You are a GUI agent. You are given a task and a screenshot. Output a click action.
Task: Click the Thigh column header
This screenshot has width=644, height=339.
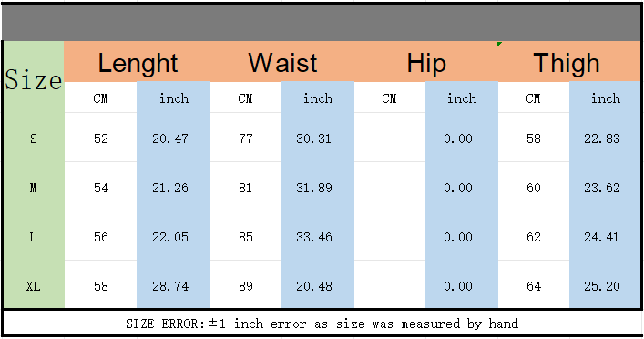568,62
